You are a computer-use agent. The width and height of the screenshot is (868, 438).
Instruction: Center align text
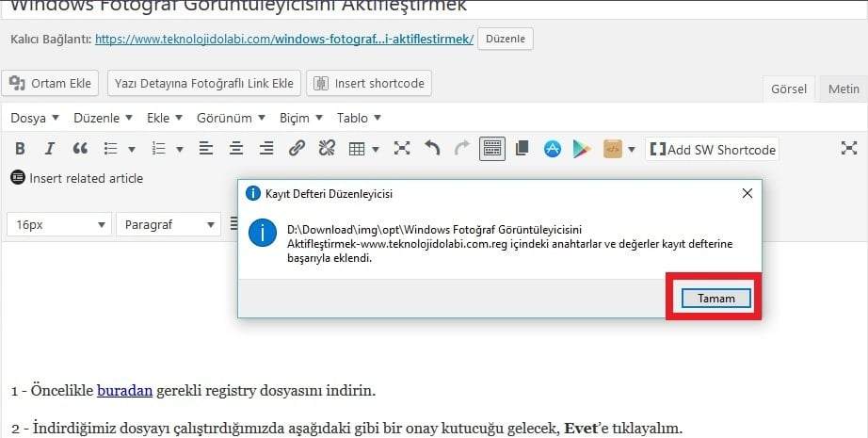pos(236,149)
